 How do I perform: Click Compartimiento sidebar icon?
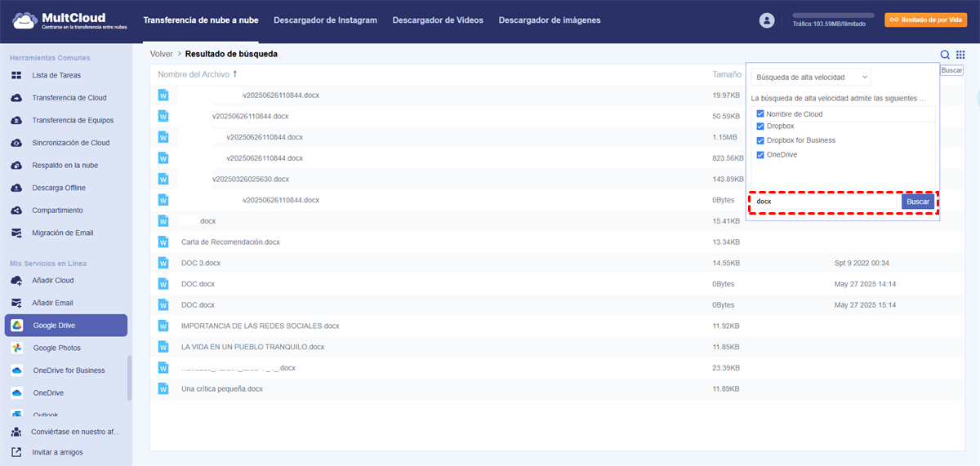click(x=16, y=211)
